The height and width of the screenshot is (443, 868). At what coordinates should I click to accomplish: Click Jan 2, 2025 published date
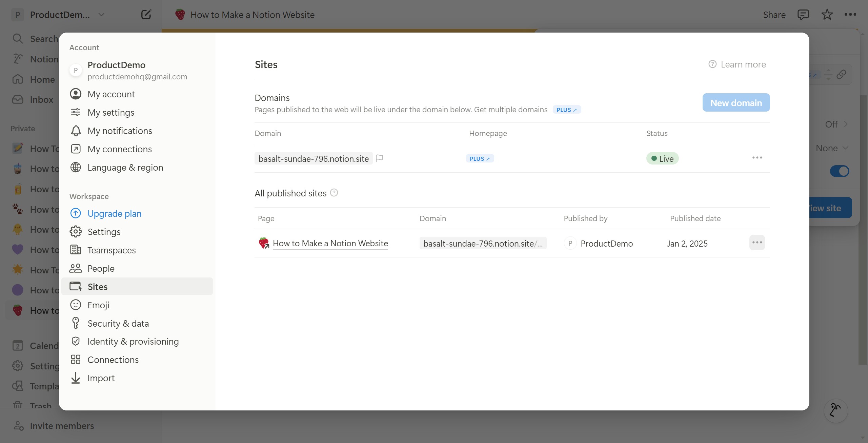click(687, 243)
